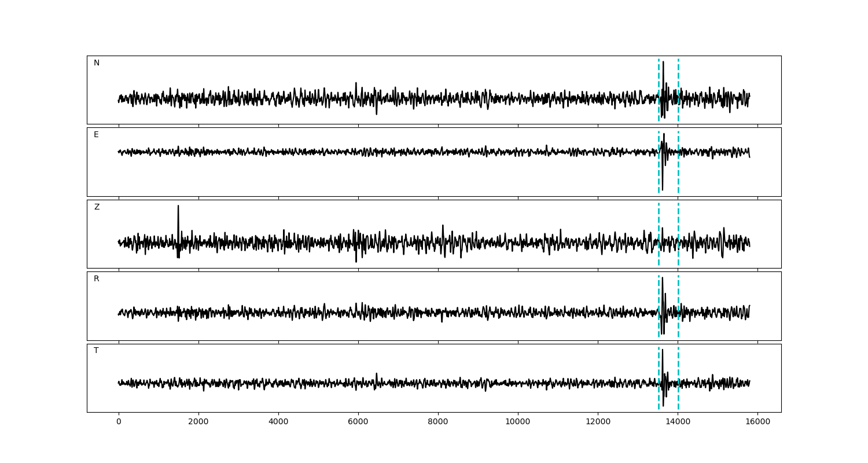Click the x-axis tick label 6000
868x463 pixels.
pyautogui.click(x=358, y=422)
